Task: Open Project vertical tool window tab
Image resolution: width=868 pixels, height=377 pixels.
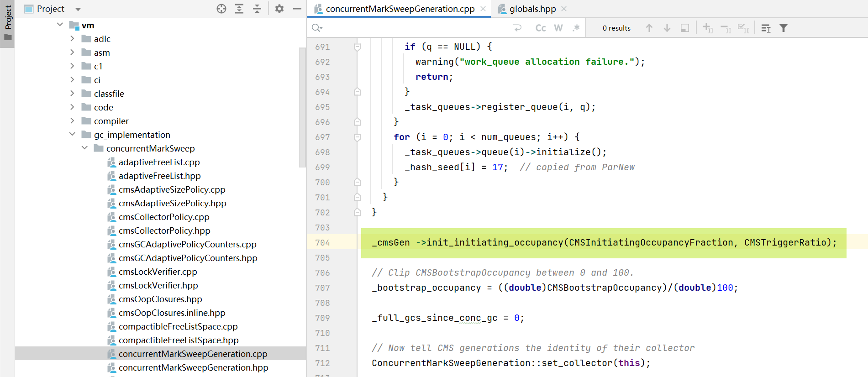Action: pos(8,23)
